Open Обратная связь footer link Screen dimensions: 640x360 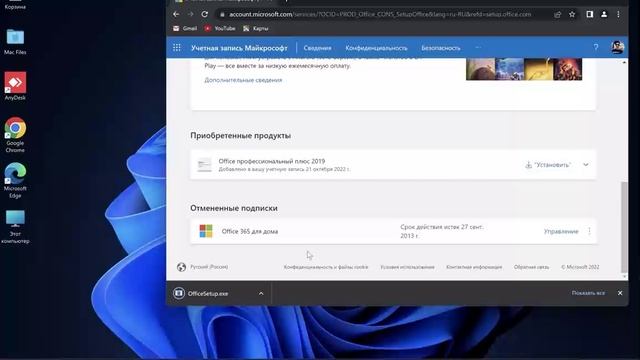(531, 267)
